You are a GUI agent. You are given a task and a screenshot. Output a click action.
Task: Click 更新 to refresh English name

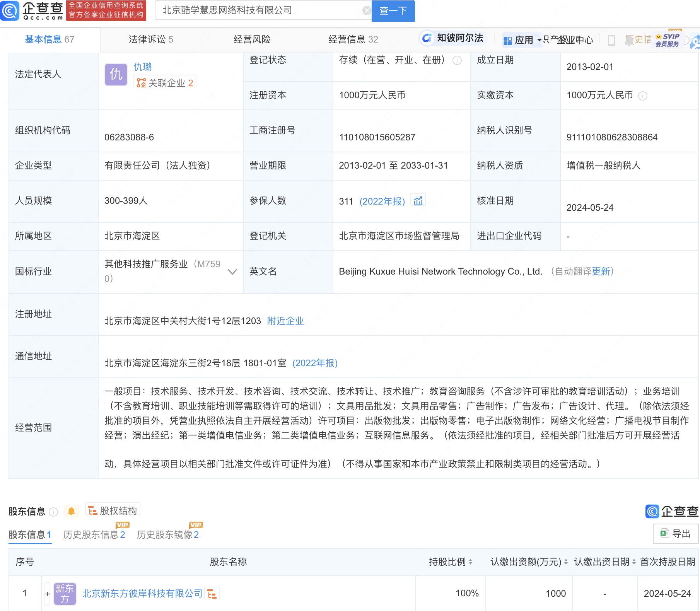point(601,271)
